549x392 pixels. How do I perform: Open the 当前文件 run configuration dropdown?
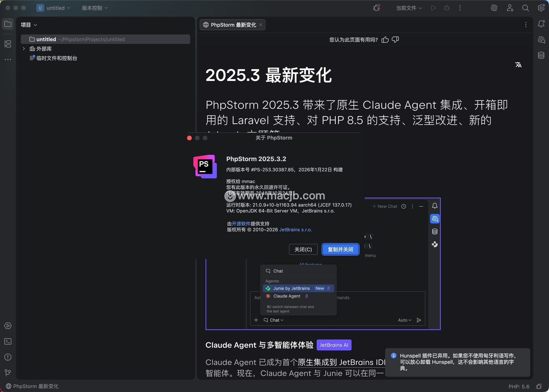409,8
